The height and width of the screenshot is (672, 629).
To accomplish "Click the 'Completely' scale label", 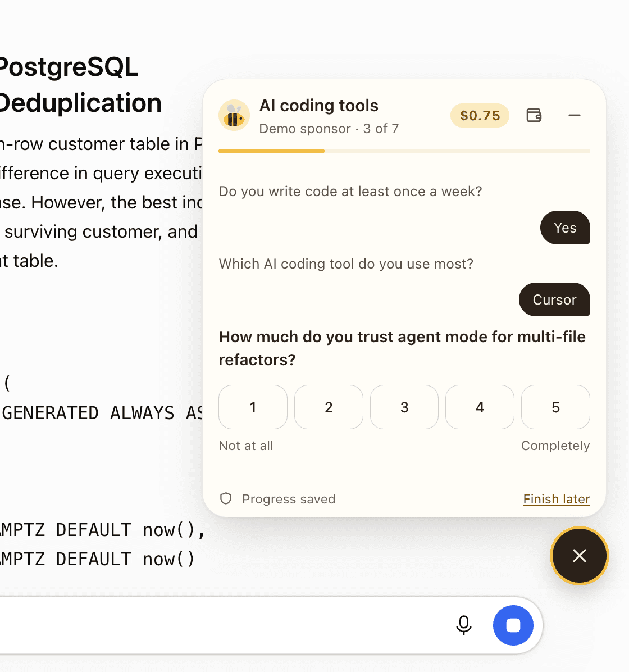I will tap(555, 446).
